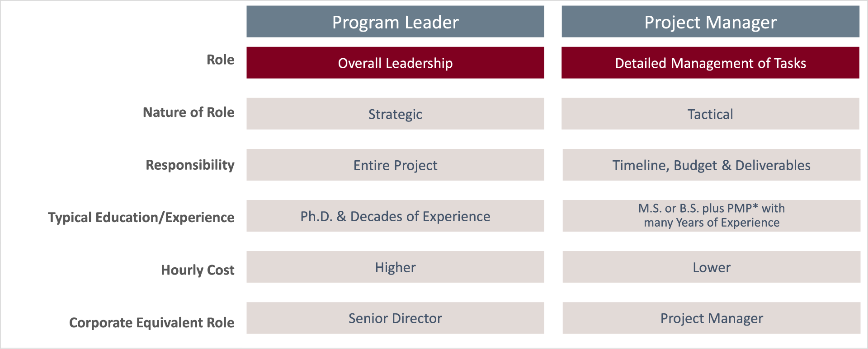Select the Timeline, Budget & Deliverables cell
The height and width of the screenshot is (349, 868).
(711, 165)
